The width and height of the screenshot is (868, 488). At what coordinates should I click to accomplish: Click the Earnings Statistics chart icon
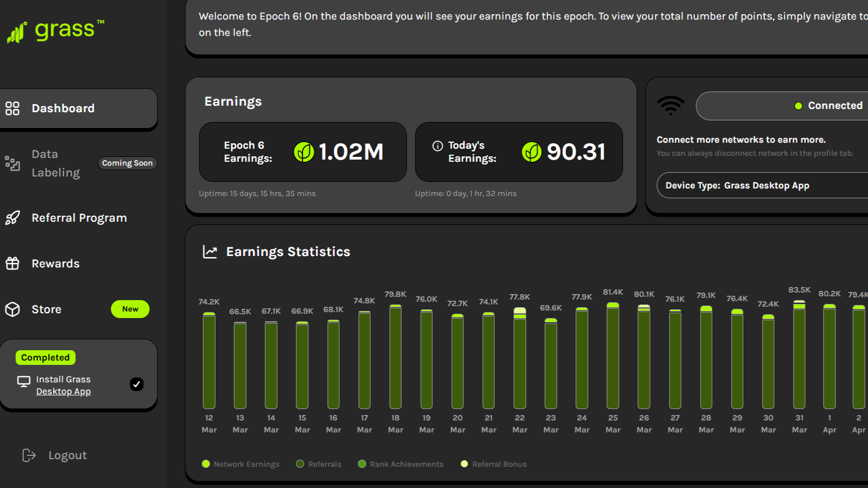210,252
